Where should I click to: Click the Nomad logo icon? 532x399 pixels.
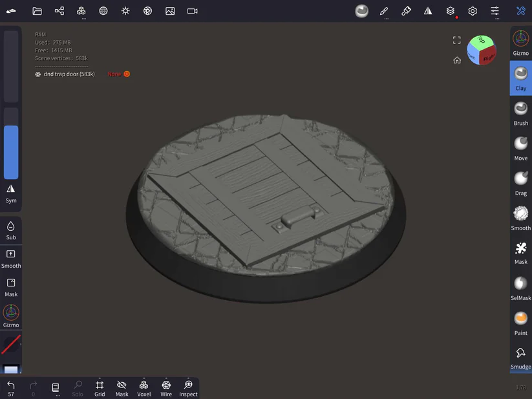tap(11, 11)
